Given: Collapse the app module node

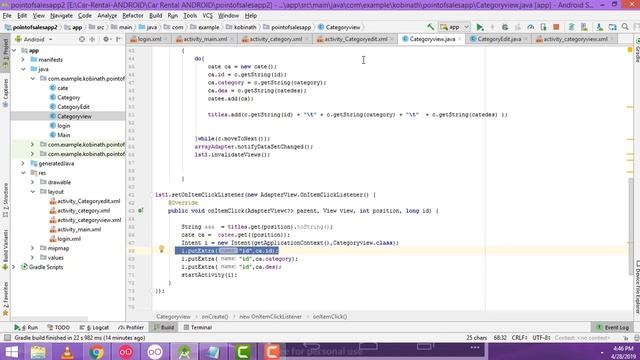Looking at the screenshot, I should (x=14, y=50).
